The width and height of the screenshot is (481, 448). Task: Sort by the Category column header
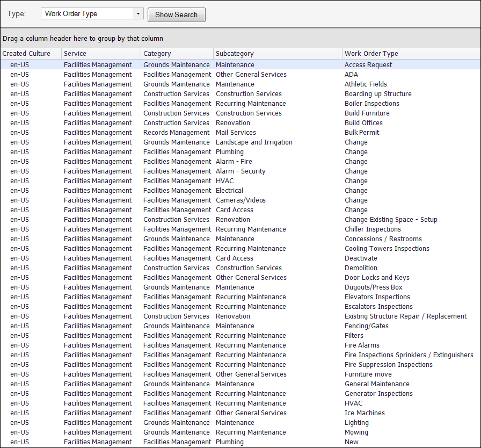[157, 54]
